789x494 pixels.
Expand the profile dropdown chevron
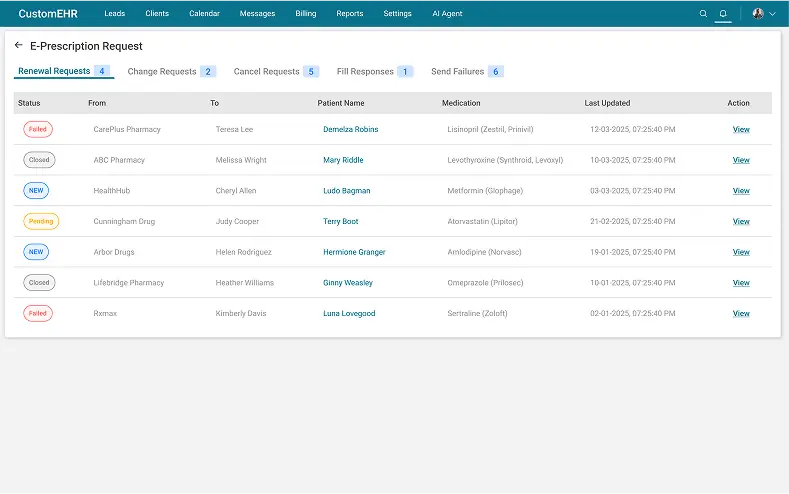(772, 14)
